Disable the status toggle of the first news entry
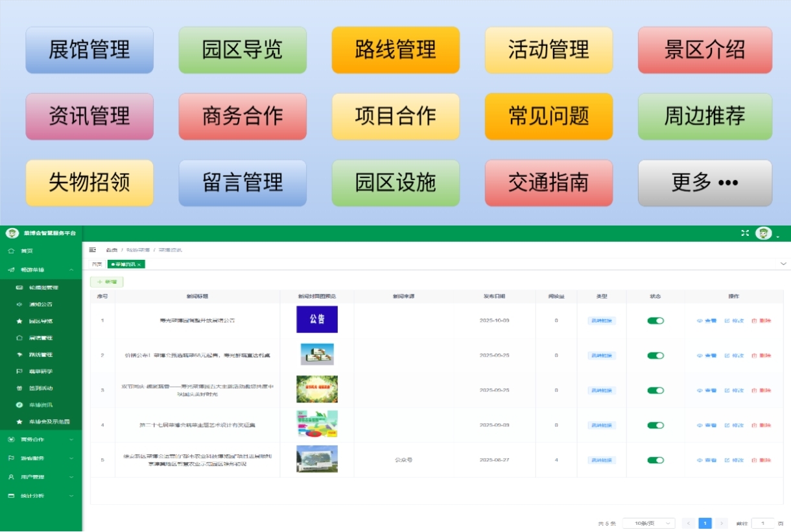791x532 pixels. pyautogui.click(x=655, y=320)
